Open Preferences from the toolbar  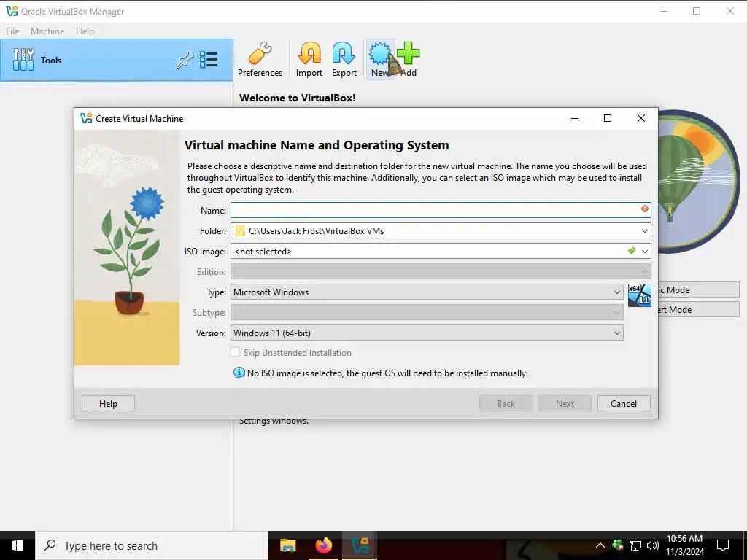260,59
